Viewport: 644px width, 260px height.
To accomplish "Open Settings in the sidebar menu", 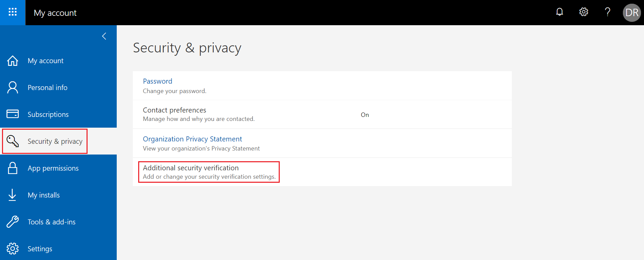I will [x=40, y=249].
